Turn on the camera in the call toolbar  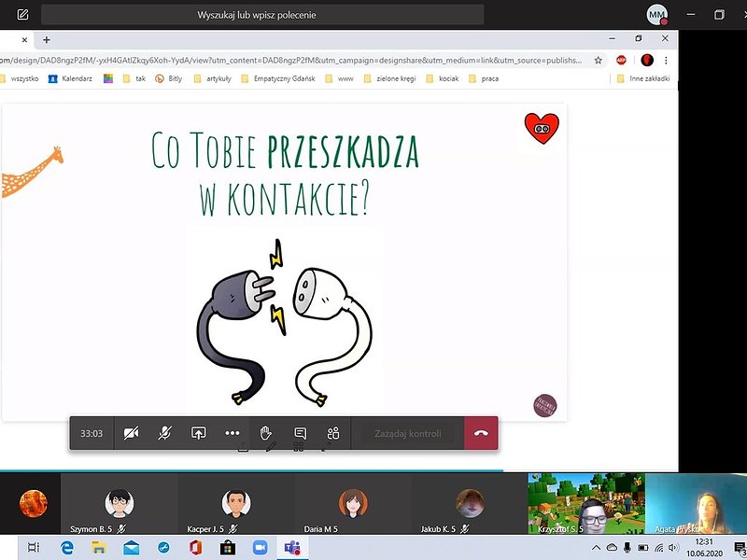pyautogui.click(x=131, y=433)
